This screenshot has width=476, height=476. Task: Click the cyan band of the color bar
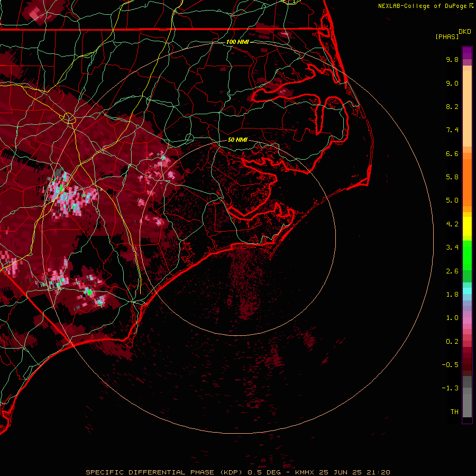pos(467,291)
